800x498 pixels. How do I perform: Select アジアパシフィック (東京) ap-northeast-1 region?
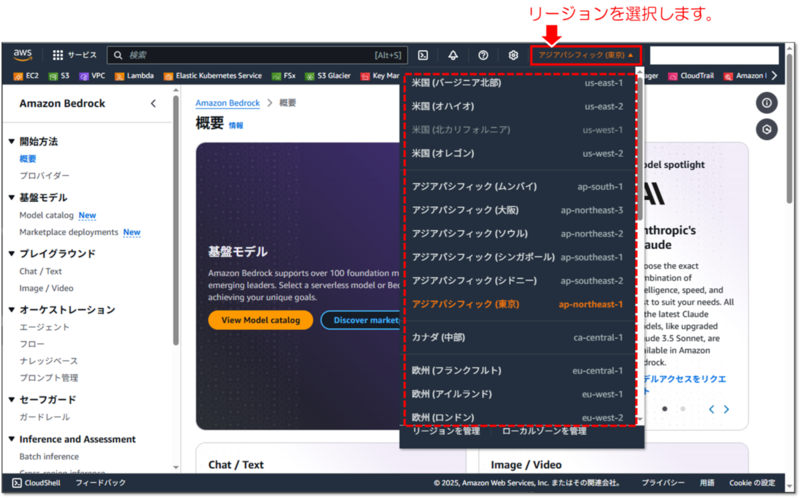[x=517, y=304]
